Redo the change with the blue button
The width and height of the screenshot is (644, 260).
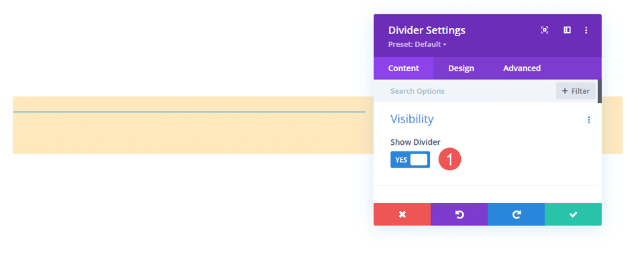[x=517, y=214]
